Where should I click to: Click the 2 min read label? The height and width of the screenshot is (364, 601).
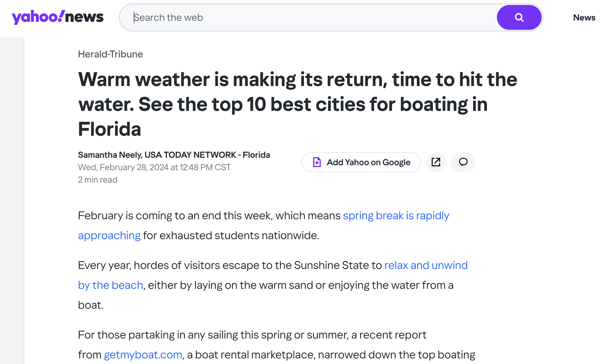(98, 180)
